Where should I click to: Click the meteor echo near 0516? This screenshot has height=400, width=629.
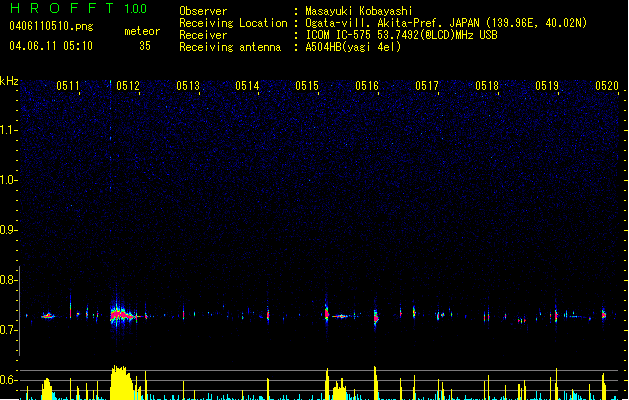[376, 317]
